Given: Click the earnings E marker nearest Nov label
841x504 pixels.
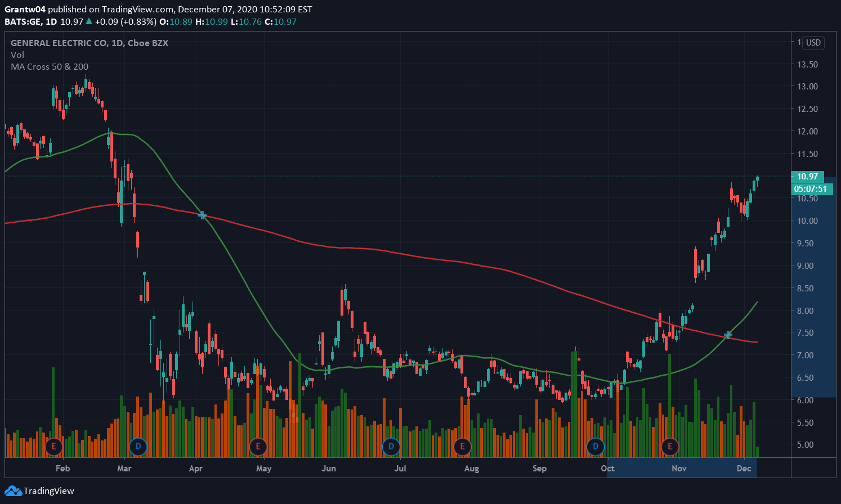Looking at the screenshot, I should [670, 447].
